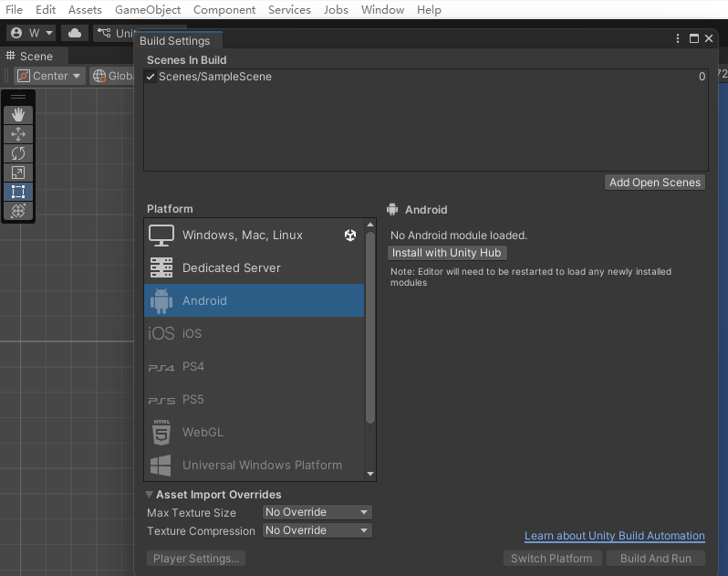Select the PS5 platform
This screenshot has width=728, height=576.
[254, 400]
